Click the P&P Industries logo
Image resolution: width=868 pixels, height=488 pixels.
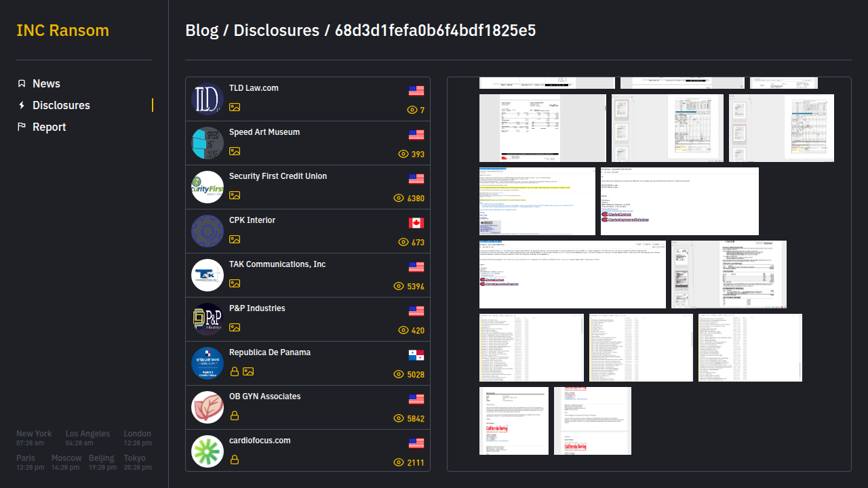(x=208, y=319)
